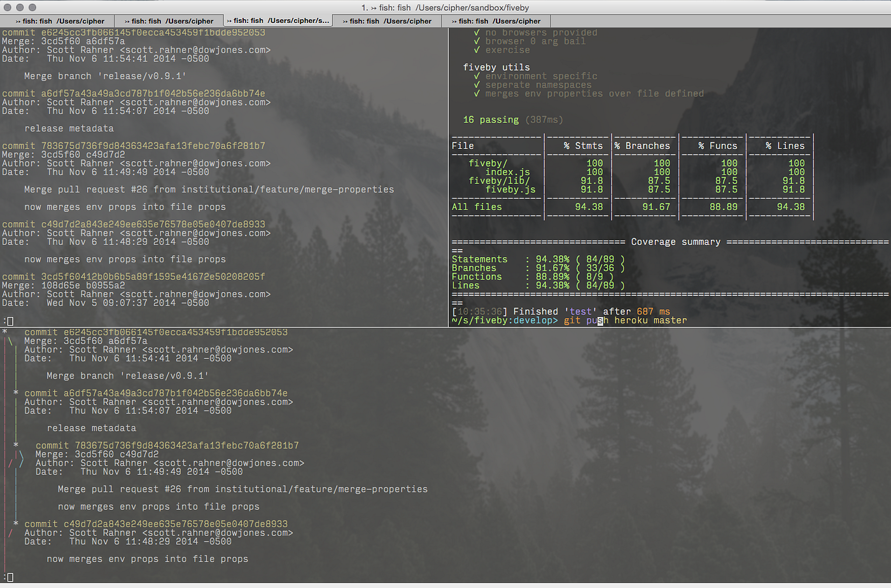The image size is (891, 588).
Task: Click the 'fiveby.js' row in coverage table
Action: pos(510,190)
